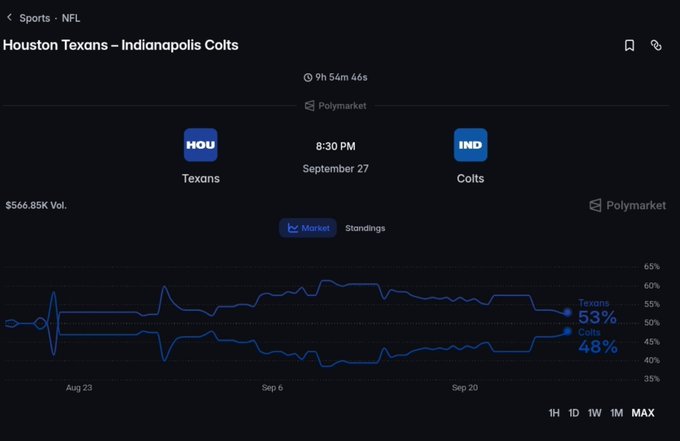
Task: Switch to the Standings tab
Action: click(365, 228)
